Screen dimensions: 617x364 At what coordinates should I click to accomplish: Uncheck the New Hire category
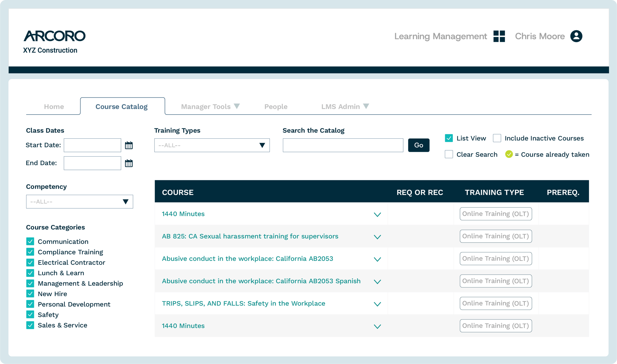click(30, 294)
